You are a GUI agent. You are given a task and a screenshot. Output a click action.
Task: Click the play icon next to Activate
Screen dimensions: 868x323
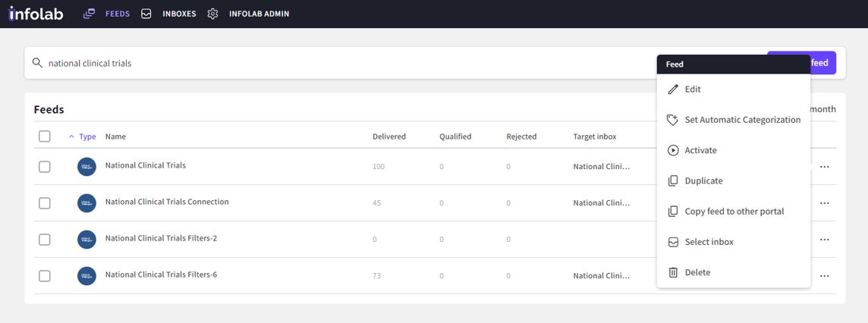pos(673,150)
